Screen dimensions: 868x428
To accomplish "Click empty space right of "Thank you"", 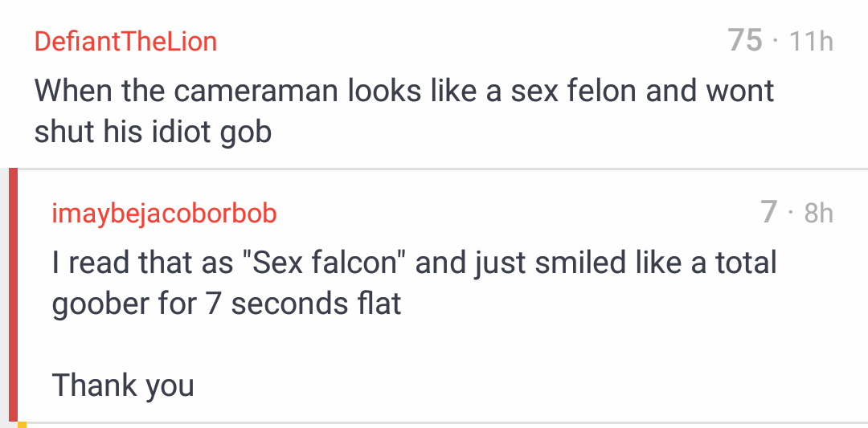I will coord(522,385).
